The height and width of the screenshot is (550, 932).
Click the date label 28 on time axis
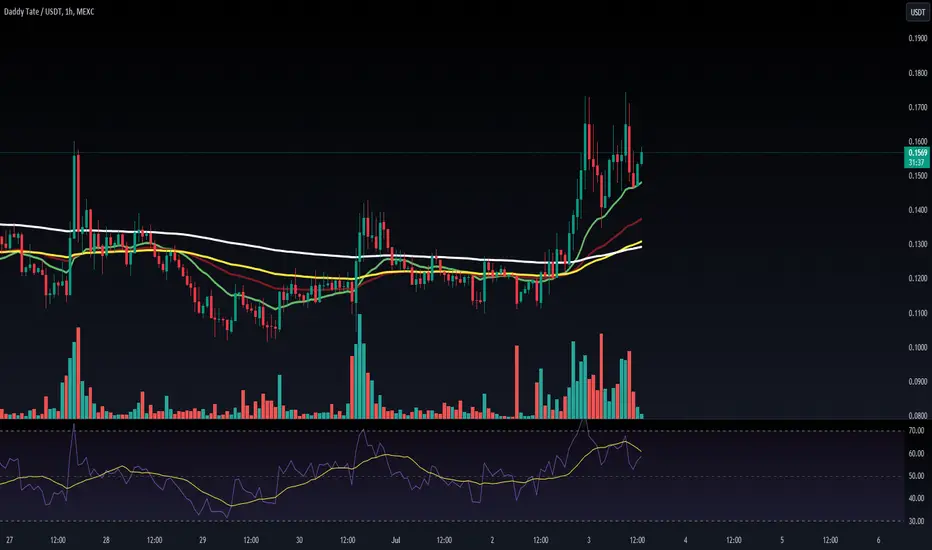click(106, 540)
